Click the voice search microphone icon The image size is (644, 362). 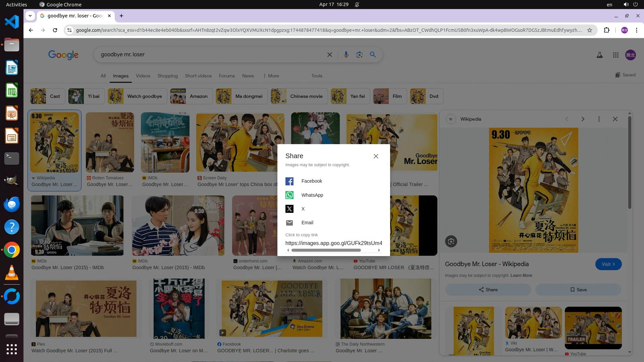(346, 55)
